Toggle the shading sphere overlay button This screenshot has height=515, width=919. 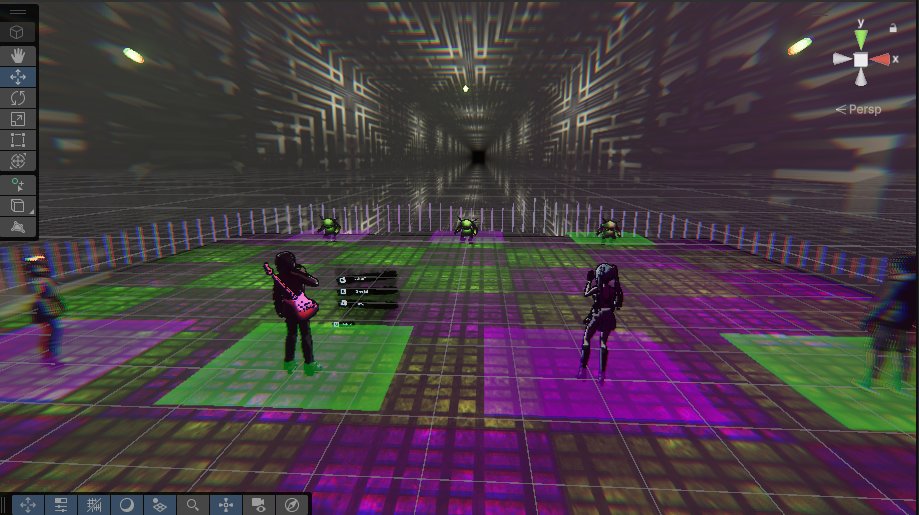(127, 504)
